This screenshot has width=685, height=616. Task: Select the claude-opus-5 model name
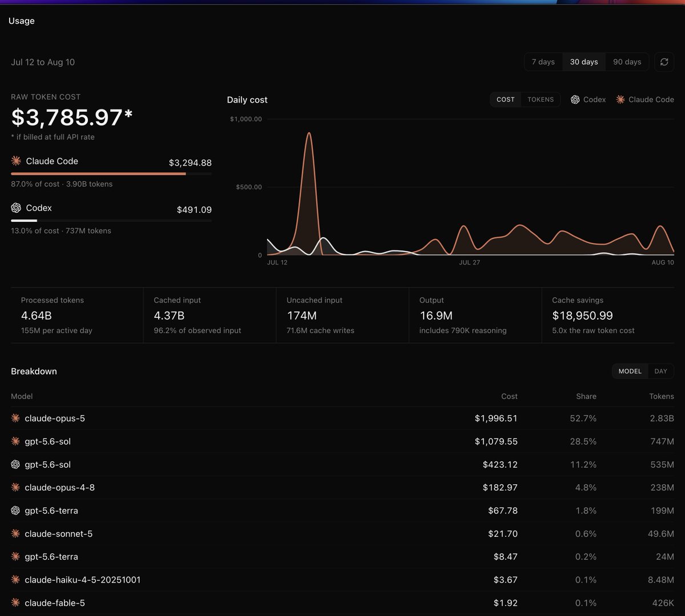click(x=55, y=418)
